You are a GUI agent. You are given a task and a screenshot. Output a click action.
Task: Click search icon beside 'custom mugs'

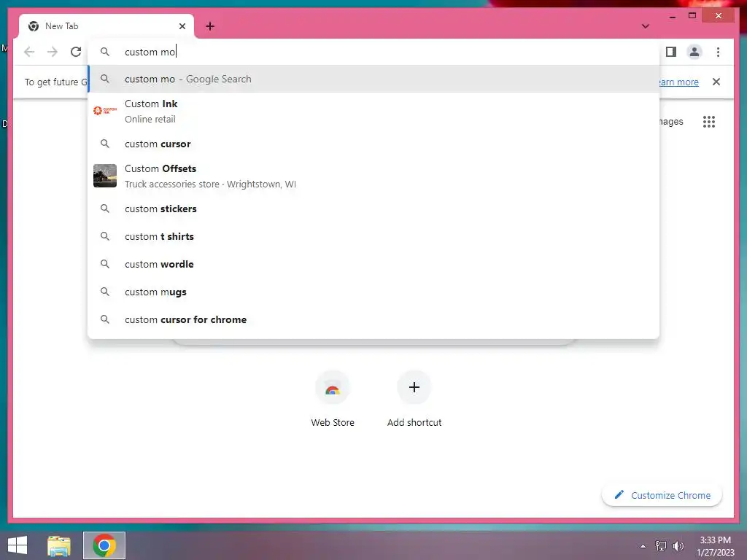[x=105, y=292]
